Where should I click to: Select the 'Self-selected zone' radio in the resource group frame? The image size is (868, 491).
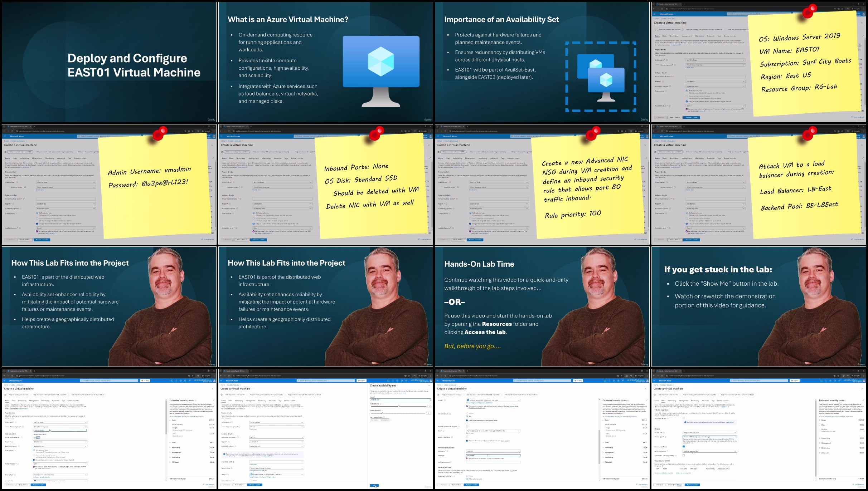(x=34, y=450)
